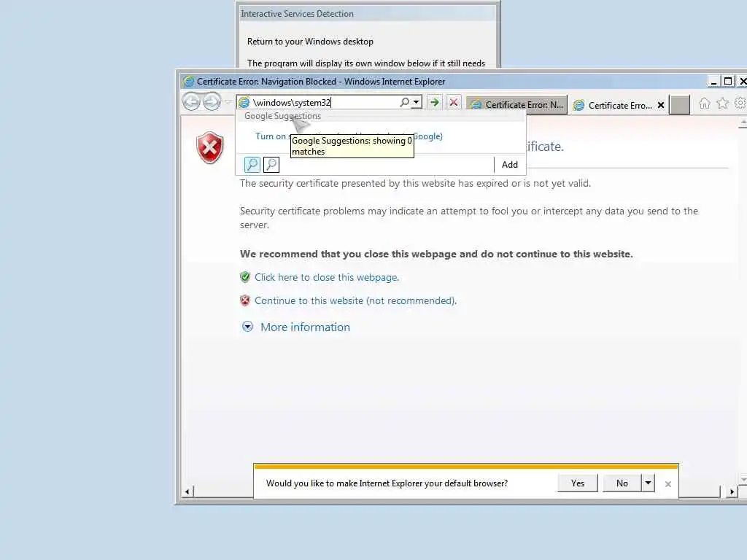Screen dimensions: 747x560
Task: Click the Interactive Services Detection title bar
Action: pos(368,14)
